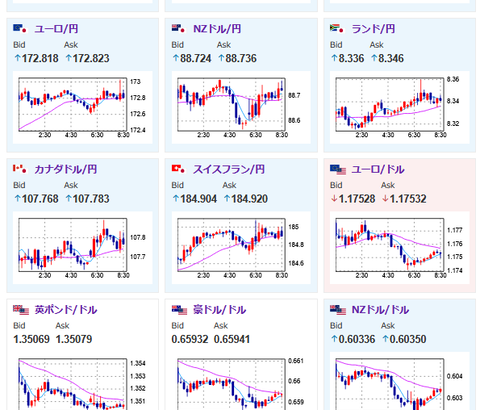This screenshot has height=410, width=480.
Task: Click the British pound/Dollar flag icon
Action: tap(21, 310)
